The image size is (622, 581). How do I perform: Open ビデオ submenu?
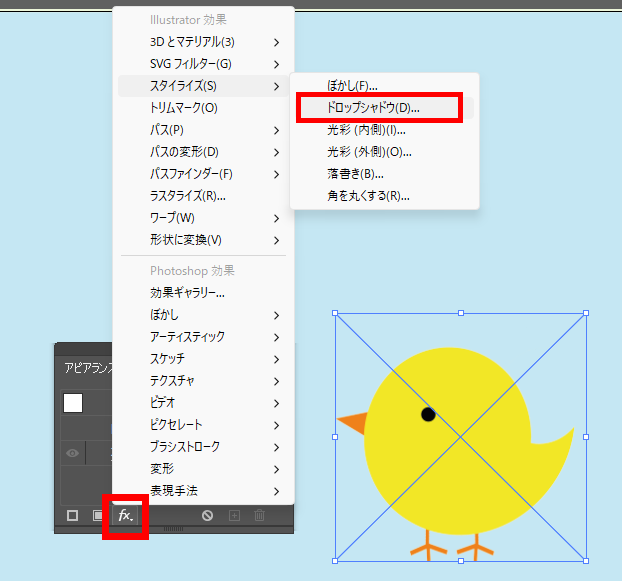point(203,403)
